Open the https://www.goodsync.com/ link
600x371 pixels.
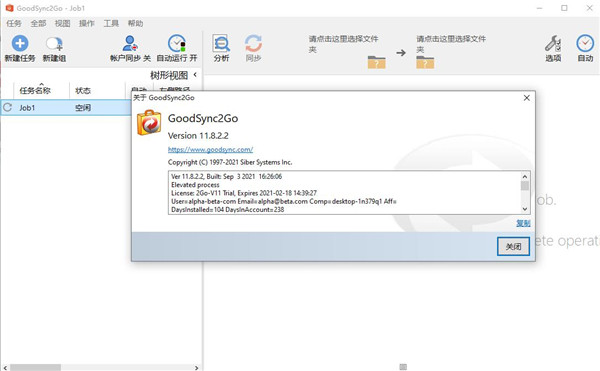click(210, 150)
